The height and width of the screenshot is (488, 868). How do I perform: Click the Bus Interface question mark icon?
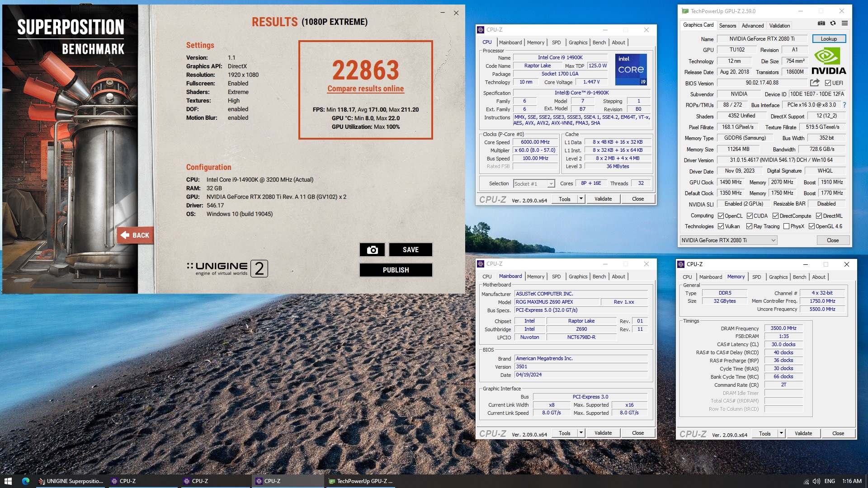click(x=844, y=105)
